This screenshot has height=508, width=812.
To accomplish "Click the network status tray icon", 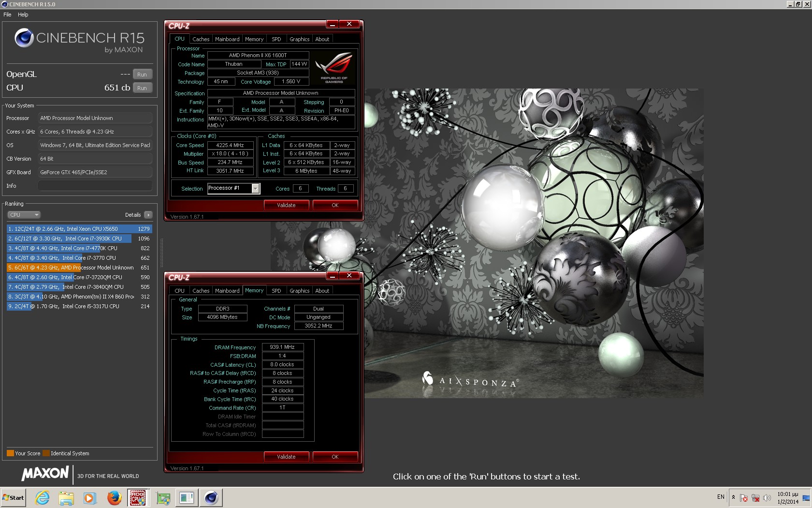I will point(755,498).
